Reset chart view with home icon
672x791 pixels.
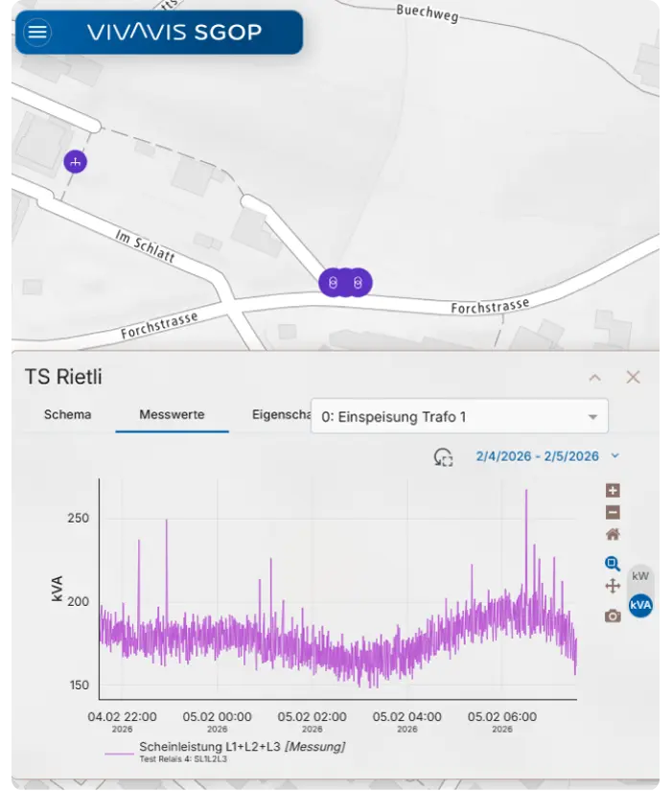613,535
